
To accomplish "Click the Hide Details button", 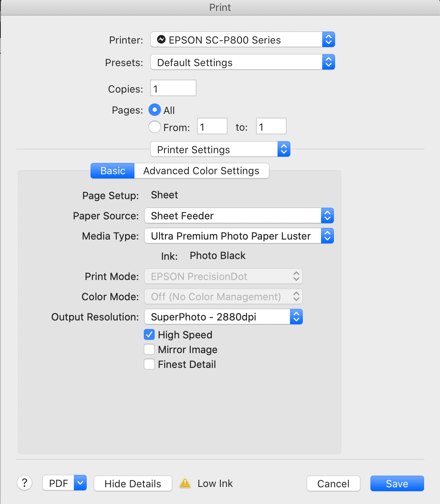I will pos(133,483).
